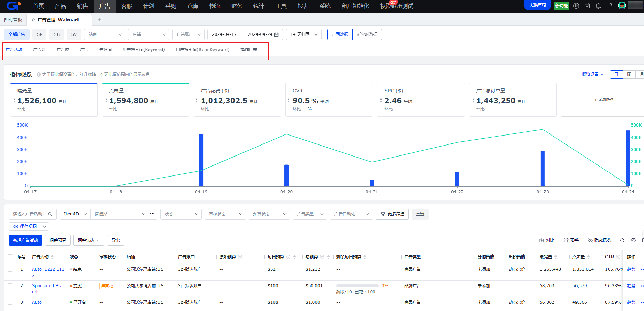Click the drag handle on the 曝光量 metric card

pyautogui.click(x=14, y=100)
